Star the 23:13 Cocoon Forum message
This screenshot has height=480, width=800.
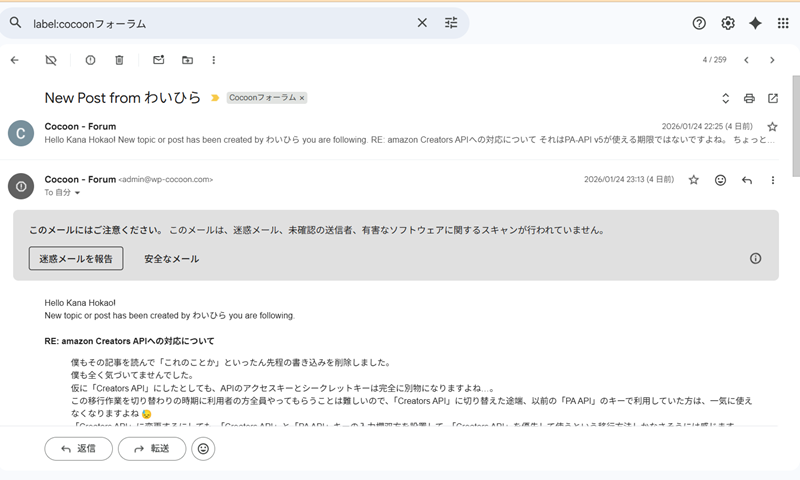point(694,180)
